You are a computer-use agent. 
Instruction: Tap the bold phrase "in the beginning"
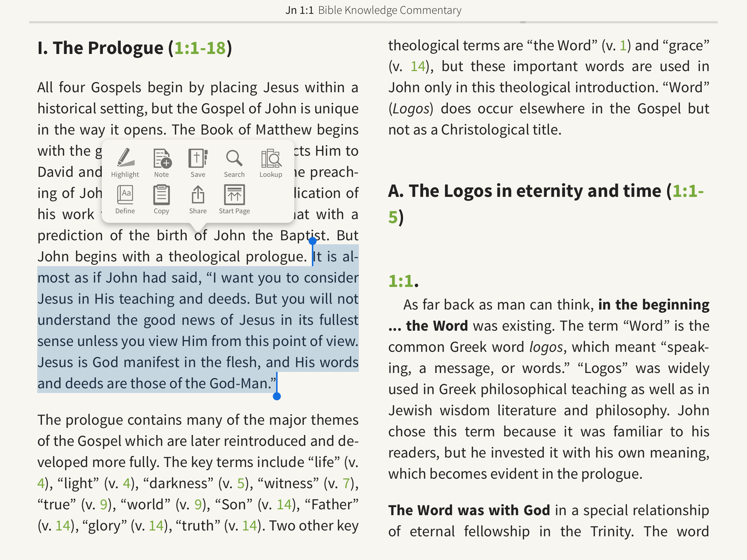click(654, 305)
